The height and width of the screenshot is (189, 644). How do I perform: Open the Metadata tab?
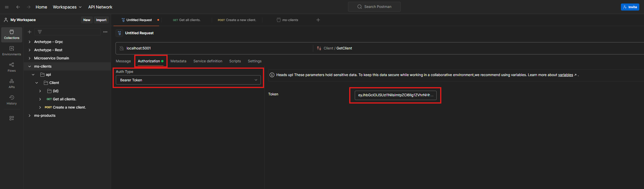pos(178,61)
